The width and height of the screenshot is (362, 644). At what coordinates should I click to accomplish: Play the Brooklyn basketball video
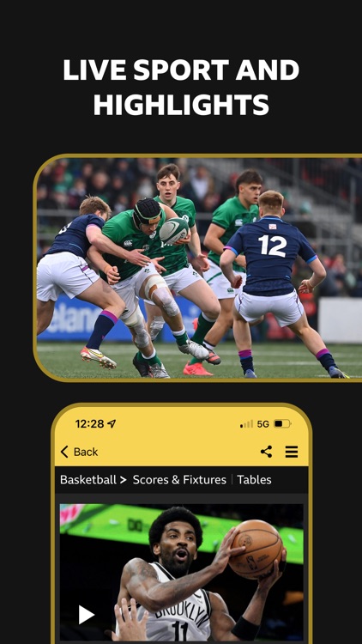pyautogui.click(x=86, y=615)
